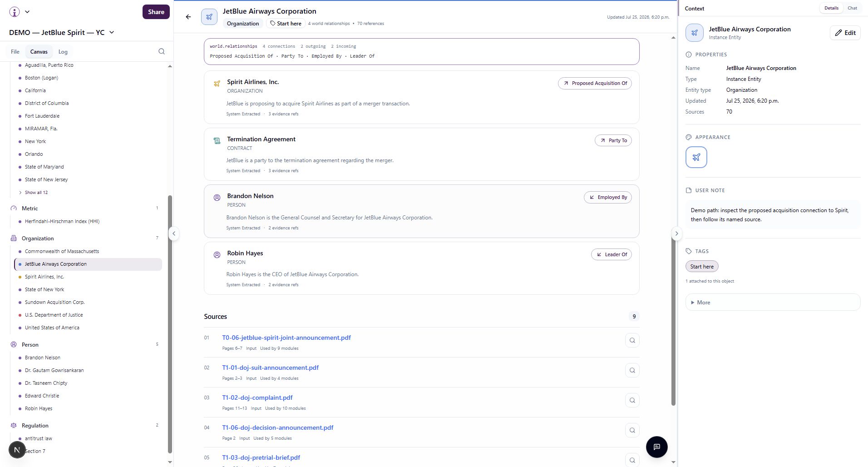
Task: Click the Robin Hayes person card icon
Action: pyautogui.click(x=217, y=255)
